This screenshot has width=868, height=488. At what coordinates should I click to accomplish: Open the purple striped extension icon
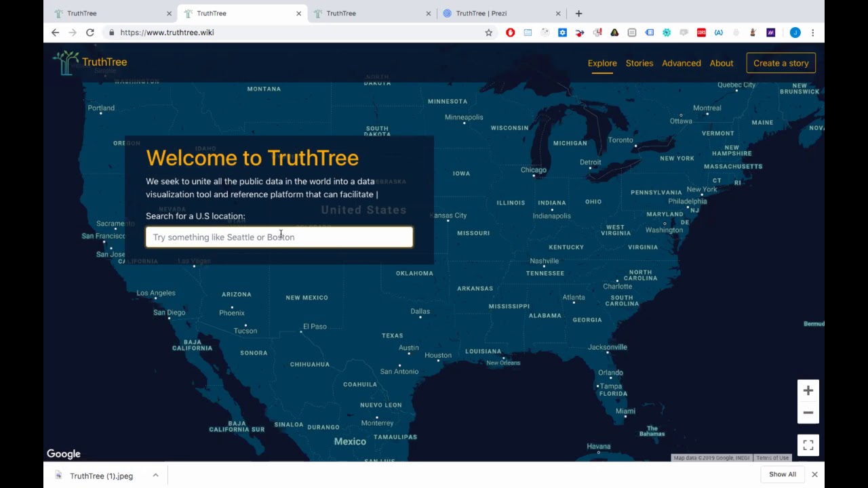click(771, 33)
